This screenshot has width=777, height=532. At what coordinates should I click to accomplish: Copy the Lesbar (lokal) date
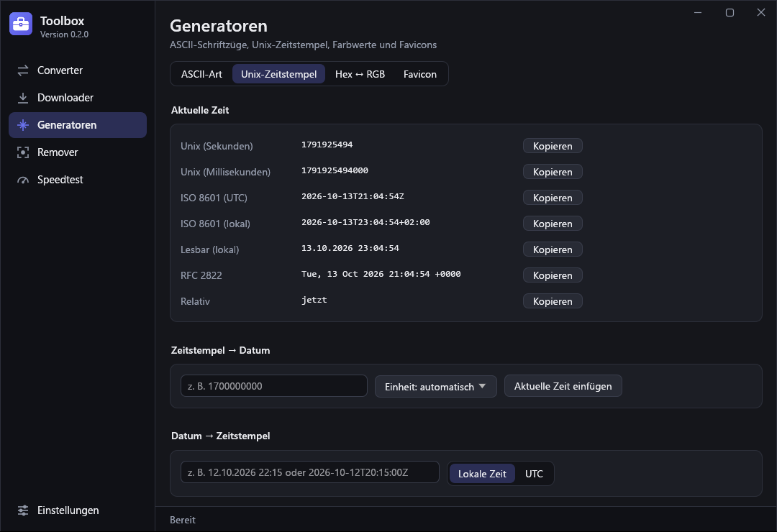pos(553,249)
